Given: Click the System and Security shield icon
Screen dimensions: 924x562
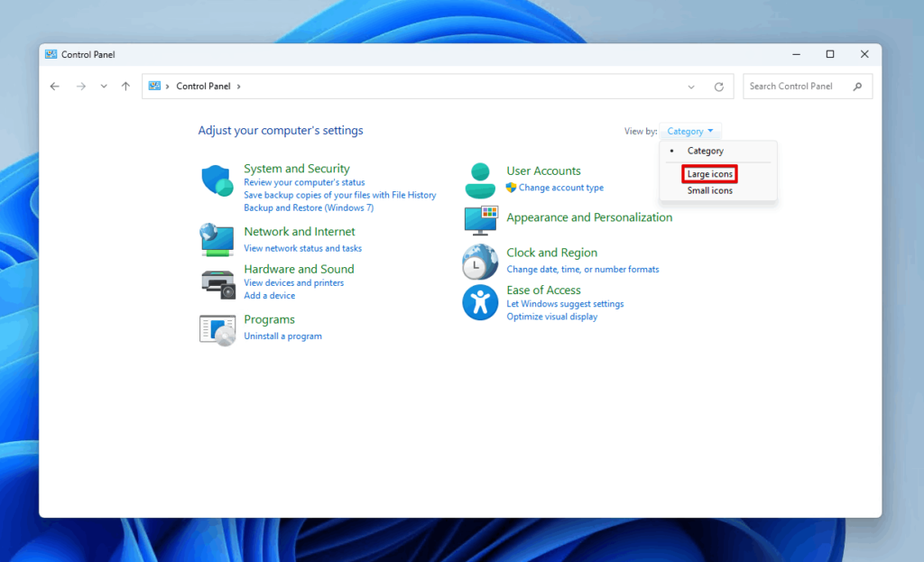Looking at the screenshot, I should point(217,180).
